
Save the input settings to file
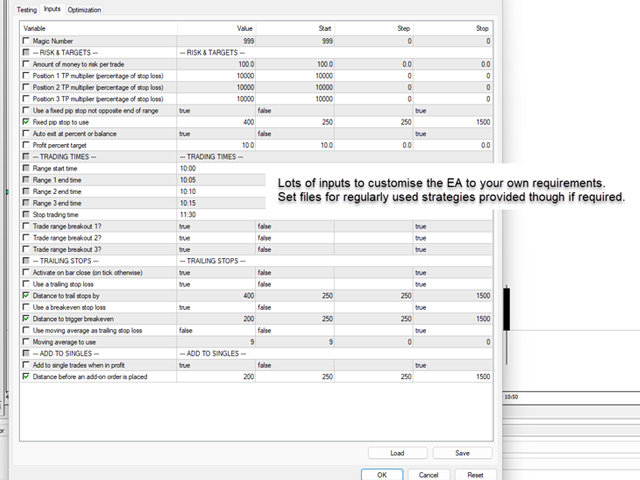tap(462, 453)
